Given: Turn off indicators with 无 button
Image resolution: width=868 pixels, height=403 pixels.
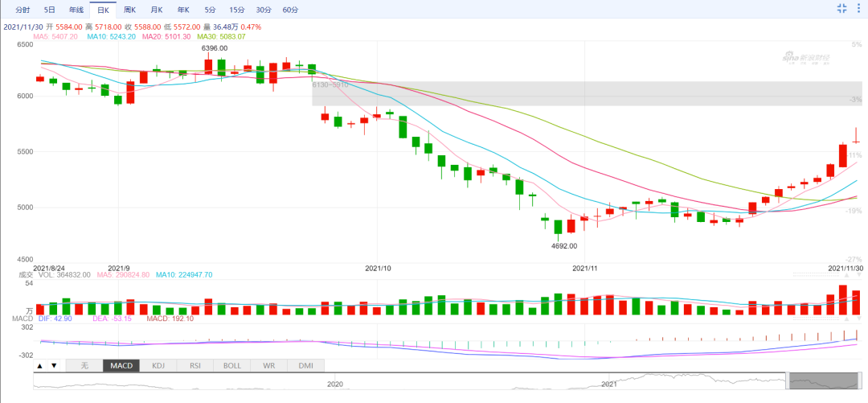Looking at the screenshot, I should click(84, 365).
